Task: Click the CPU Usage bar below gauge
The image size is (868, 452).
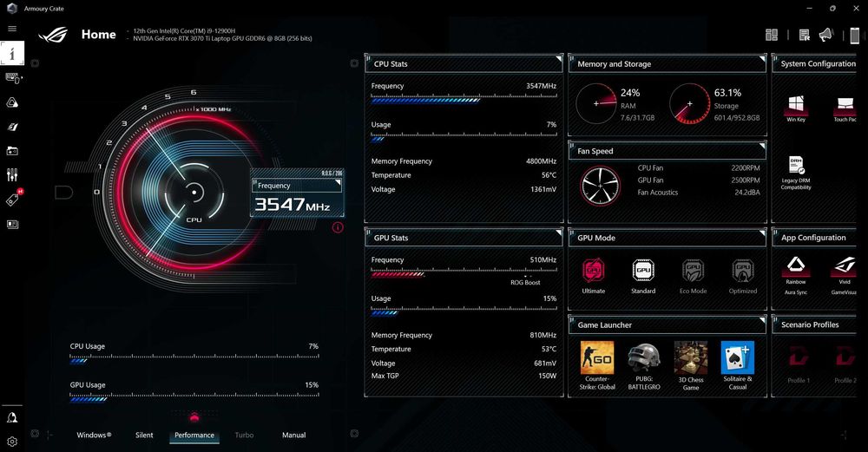Action: 194,358
